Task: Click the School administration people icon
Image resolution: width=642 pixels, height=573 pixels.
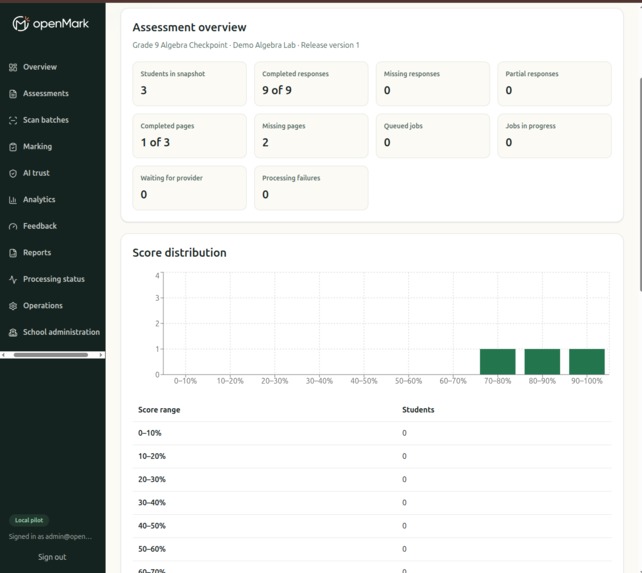Action: 13,332
